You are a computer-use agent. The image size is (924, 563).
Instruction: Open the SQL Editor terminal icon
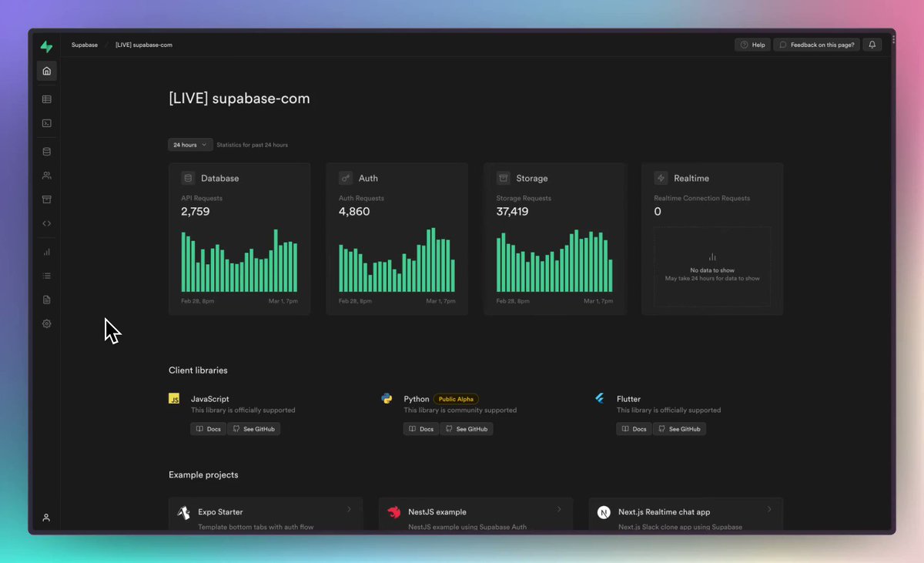46,122
